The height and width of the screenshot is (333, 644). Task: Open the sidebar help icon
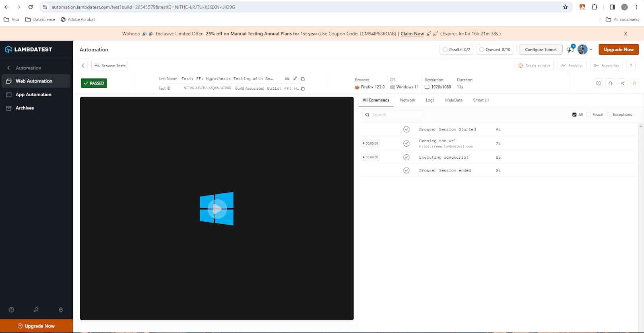(x=11, y=310)
